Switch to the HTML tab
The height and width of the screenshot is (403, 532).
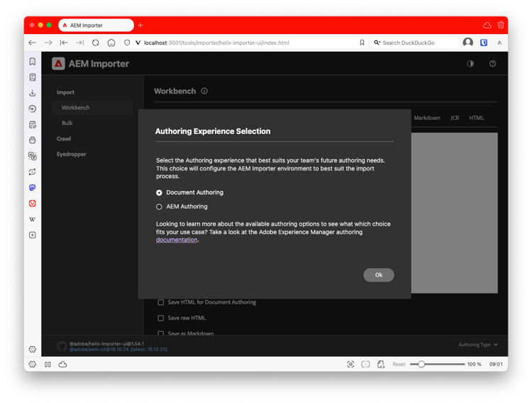coord(477,118)
